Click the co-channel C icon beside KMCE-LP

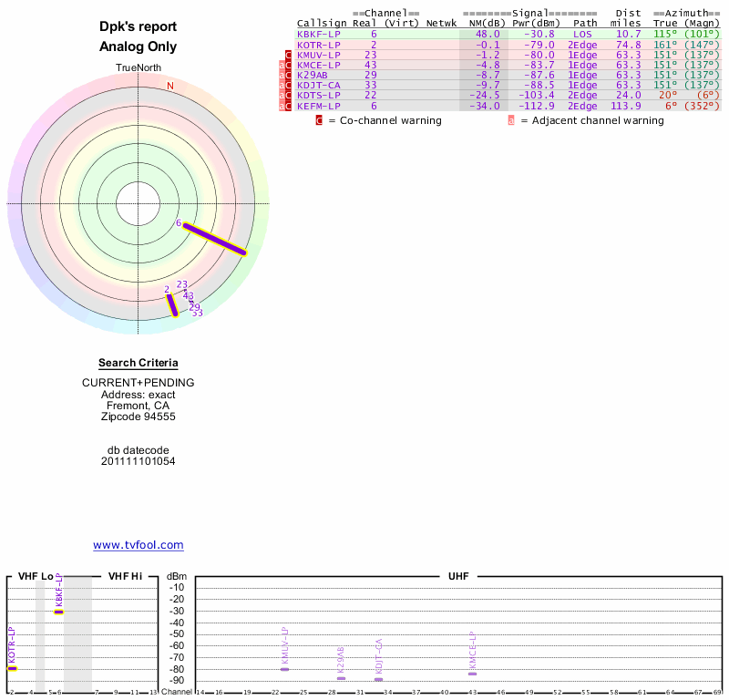[x=289, y=65]
